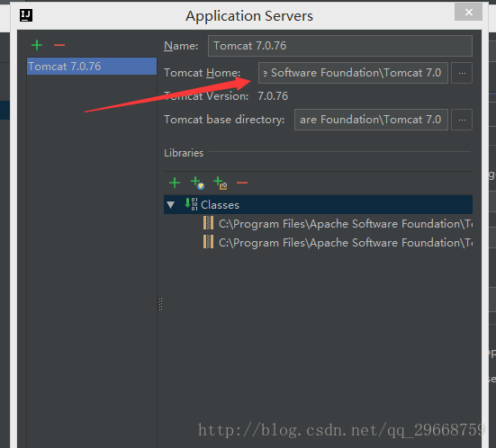Collapse the Classes tree node
The width and height of the screenshot is (496, 448).
coord(171,205)
